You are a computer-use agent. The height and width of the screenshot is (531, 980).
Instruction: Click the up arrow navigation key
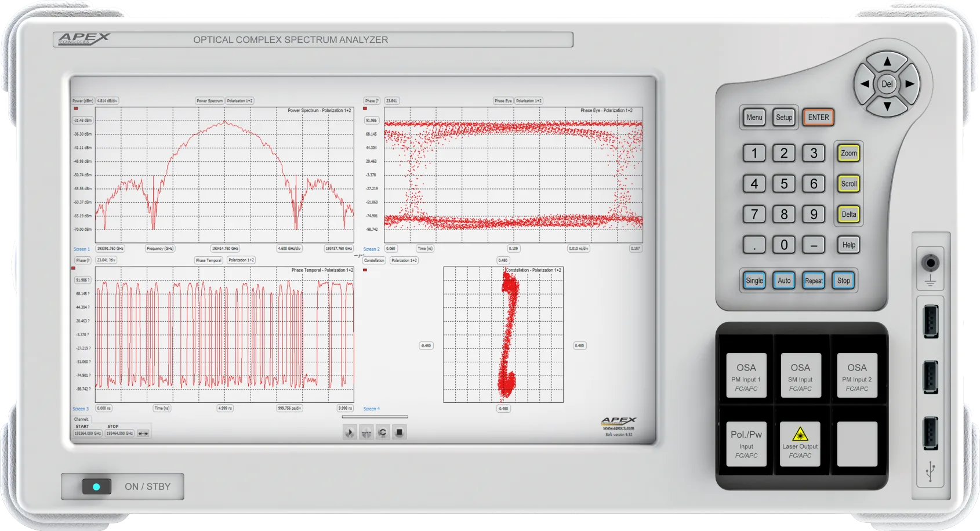(887, 61)
